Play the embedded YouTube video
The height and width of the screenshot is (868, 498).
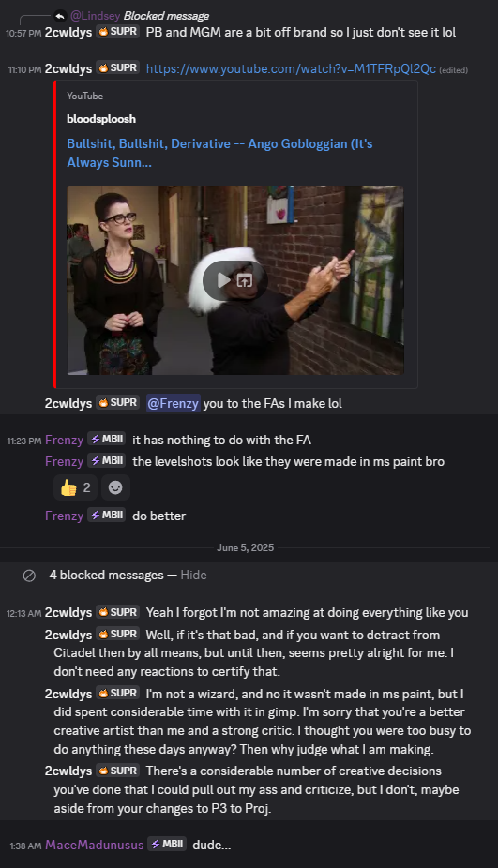pos(224,280)
